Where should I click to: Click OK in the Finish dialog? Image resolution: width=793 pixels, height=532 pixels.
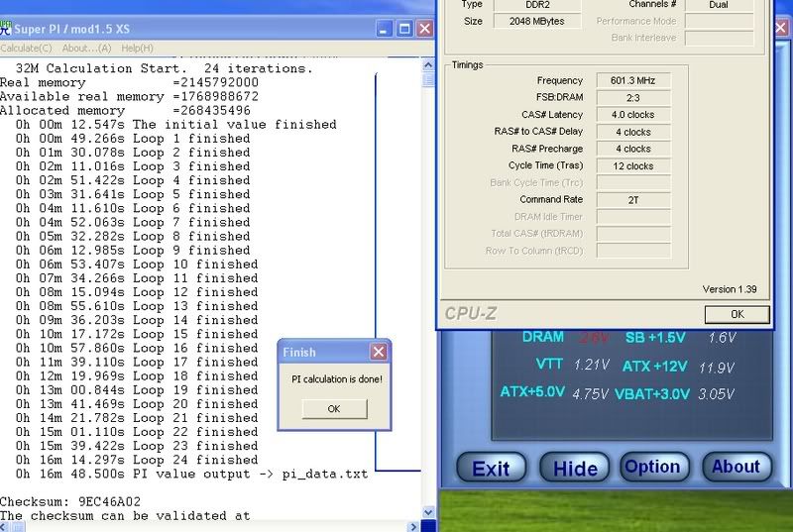[x=334, y=409]
